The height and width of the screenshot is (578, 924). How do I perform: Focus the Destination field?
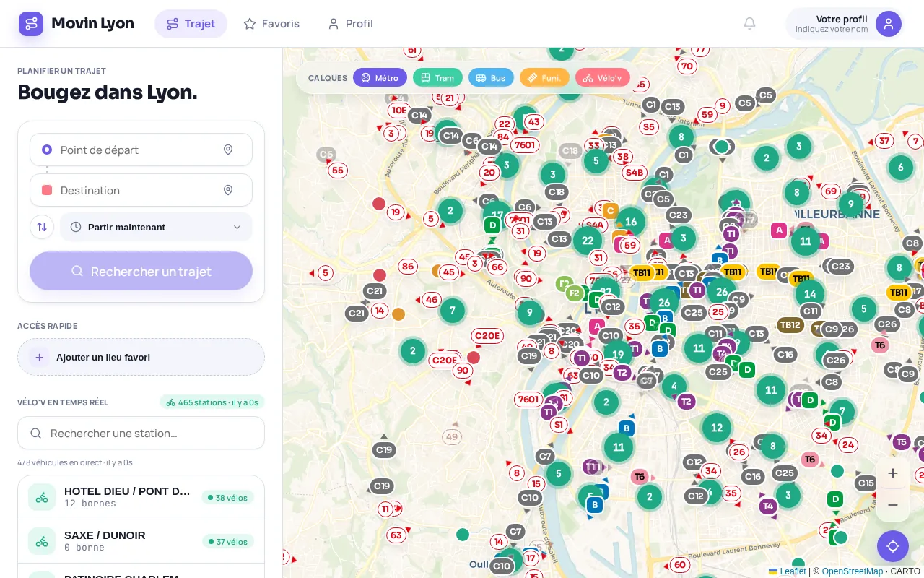[141, 190]
